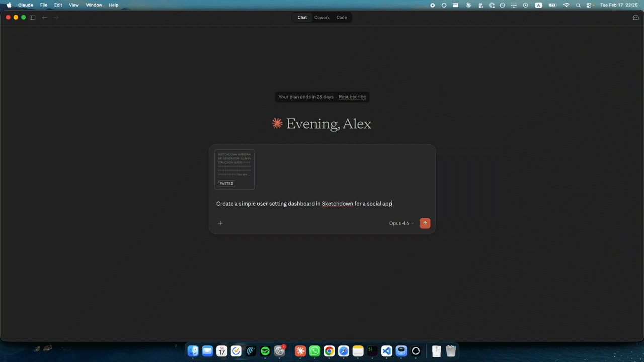Open the pasted text attachment thumbnail

pos(234,169)
